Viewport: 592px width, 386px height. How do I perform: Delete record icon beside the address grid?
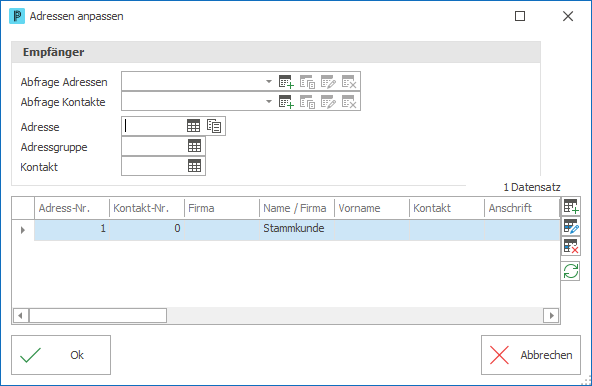click(x=570, y=246)
